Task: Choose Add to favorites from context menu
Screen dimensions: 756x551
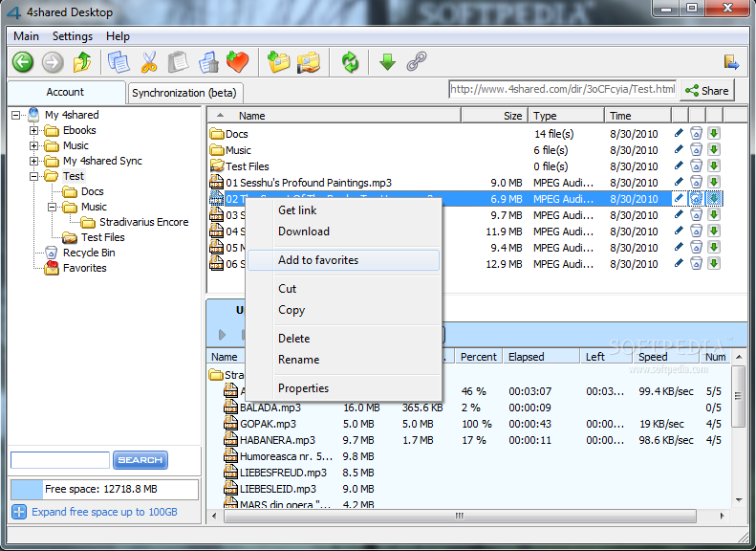Action: 318,260
